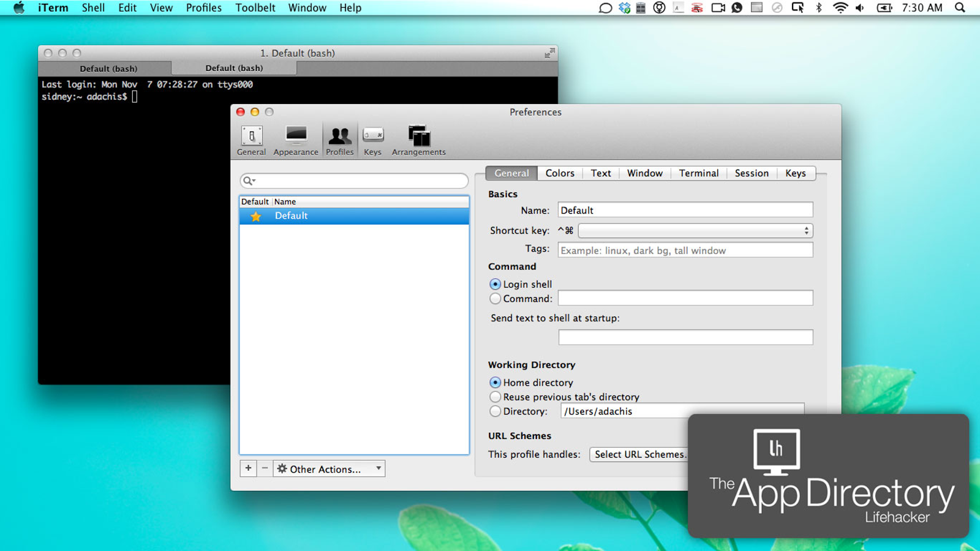This screenshot has width=980, height=551.
Task: Click the speech bubble menu bar icon
Action: point(605,8)
